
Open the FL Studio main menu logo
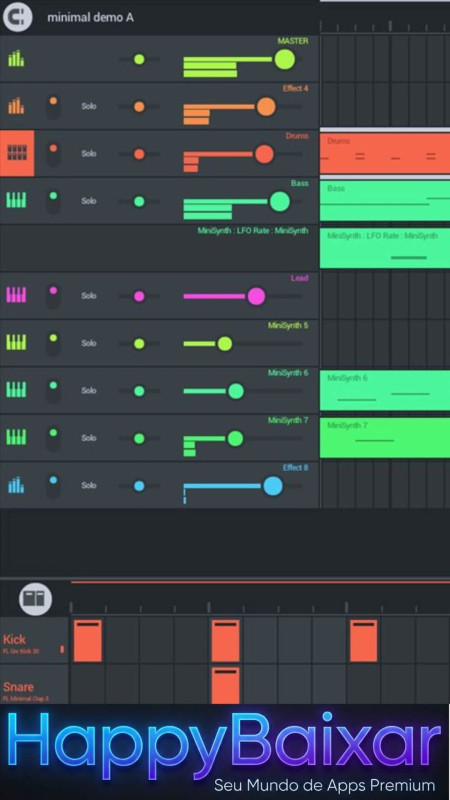pyautogui.click(x=17, y=17)
